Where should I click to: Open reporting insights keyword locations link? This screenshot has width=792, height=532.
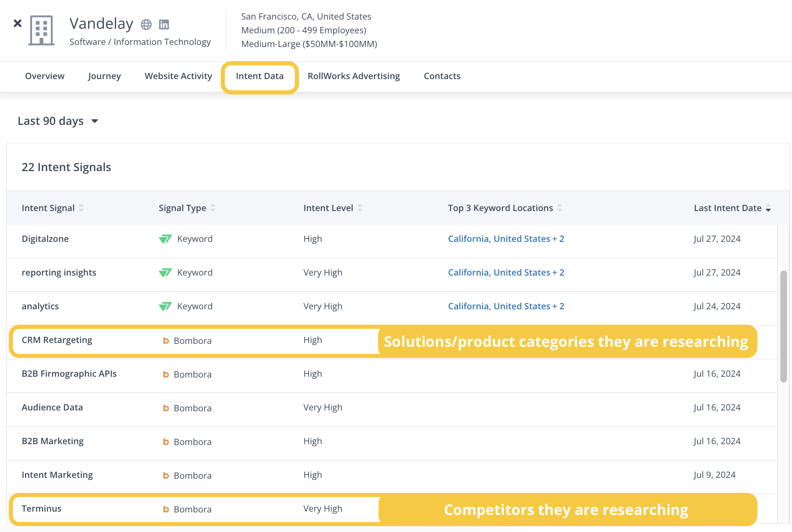click(506, 273)
